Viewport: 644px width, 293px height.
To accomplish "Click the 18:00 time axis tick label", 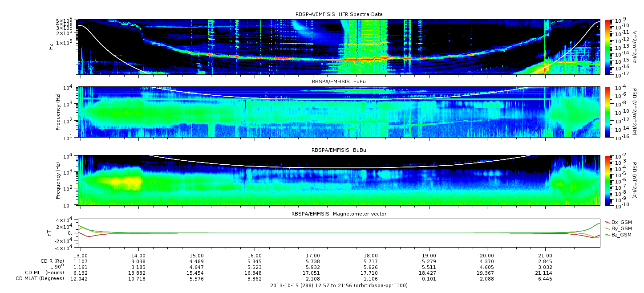I will point(371,255).
